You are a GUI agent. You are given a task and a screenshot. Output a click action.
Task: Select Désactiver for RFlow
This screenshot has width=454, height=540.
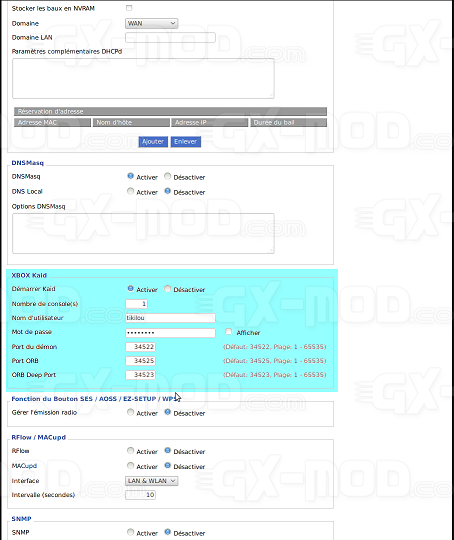(x=167, y=450)
